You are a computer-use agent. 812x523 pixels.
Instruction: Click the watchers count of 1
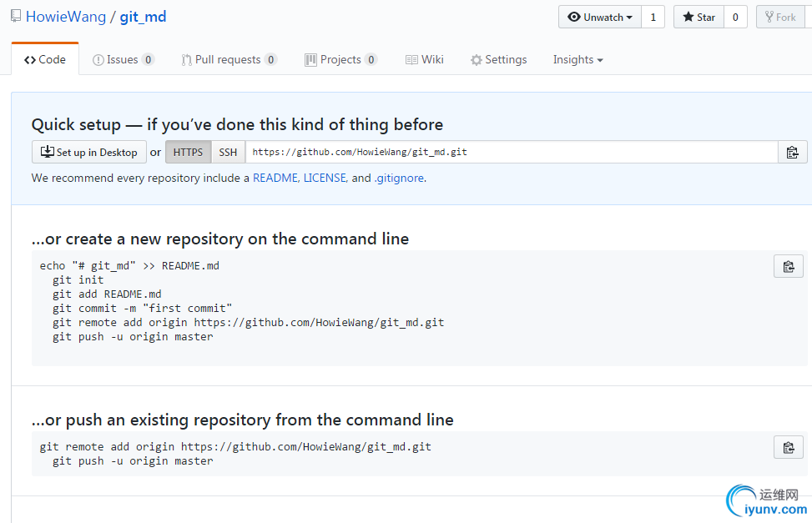click(x=653, y=17)
